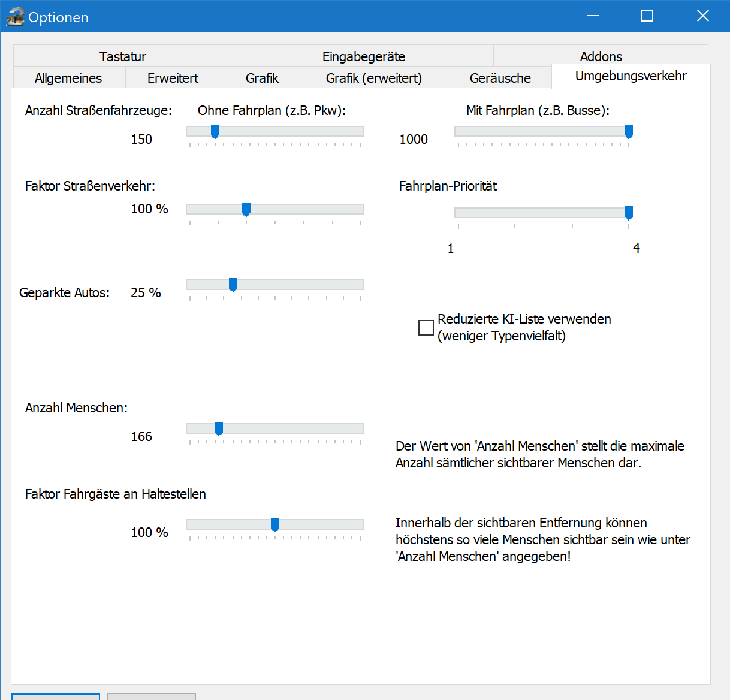Enable the Reduzierte KI-Liste verwenden checkbox
Image resolution: width=730 pixels, height=700 pixels.
click(426, 328)
